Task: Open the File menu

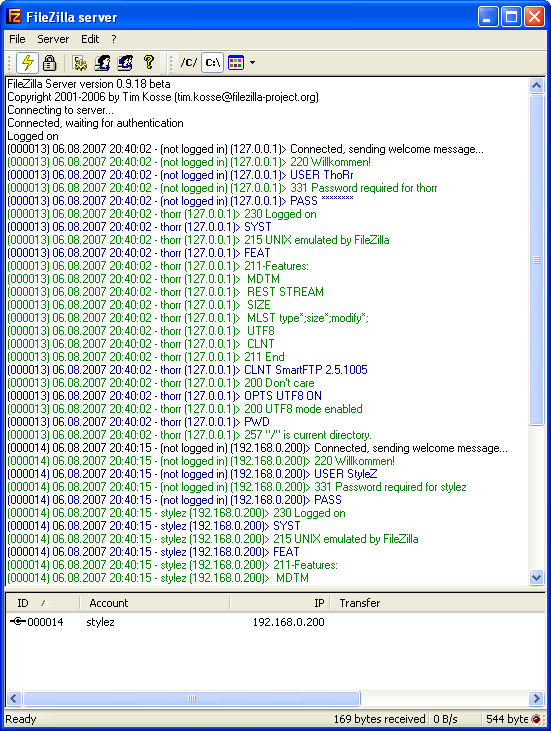Action: coord(17,39)
